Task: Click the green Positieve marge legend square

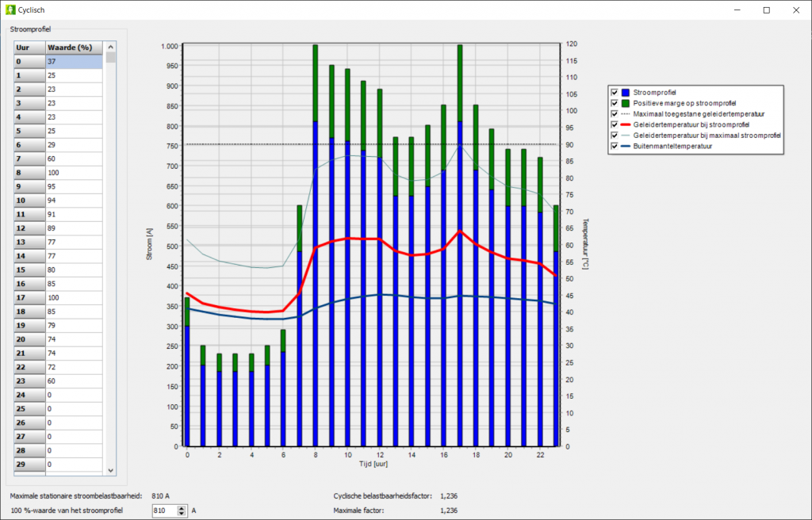Action: tap(624, 103)
